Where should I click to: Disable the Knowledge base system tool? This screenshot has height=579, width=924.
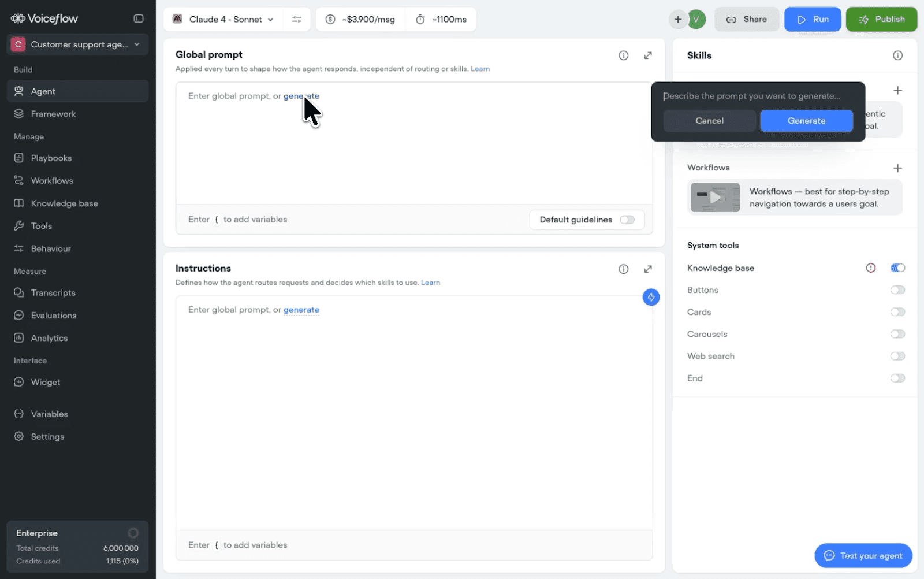coord(897,268)
